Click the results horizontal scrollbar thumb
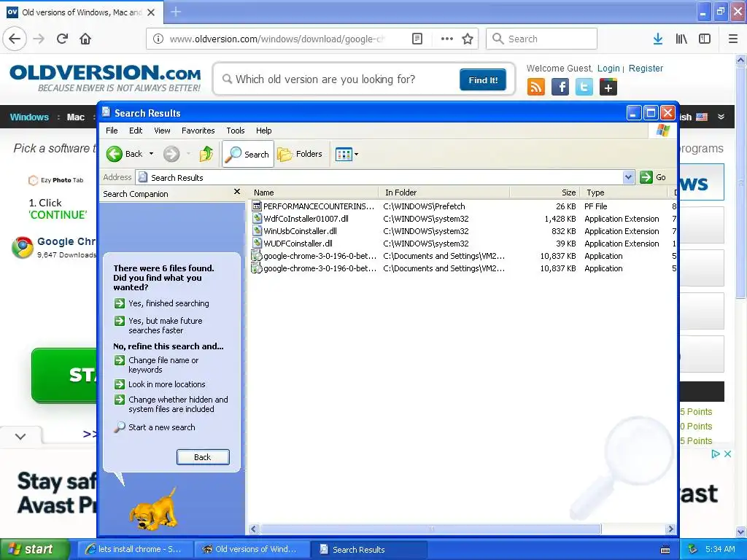 [431, 529]
